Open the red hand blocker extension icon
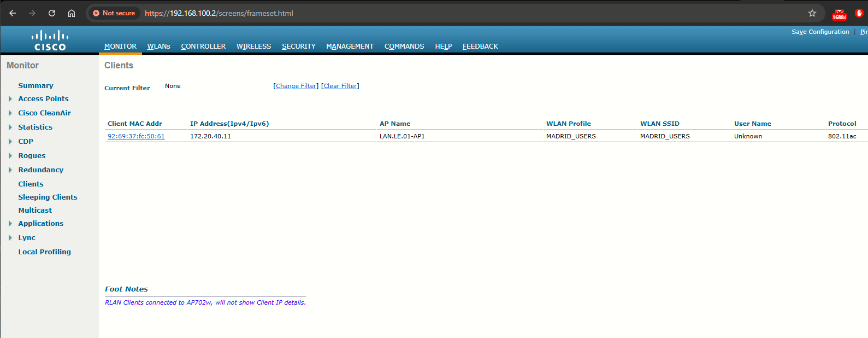This screenshot has width=868, height=338. [x=859, y=13]
